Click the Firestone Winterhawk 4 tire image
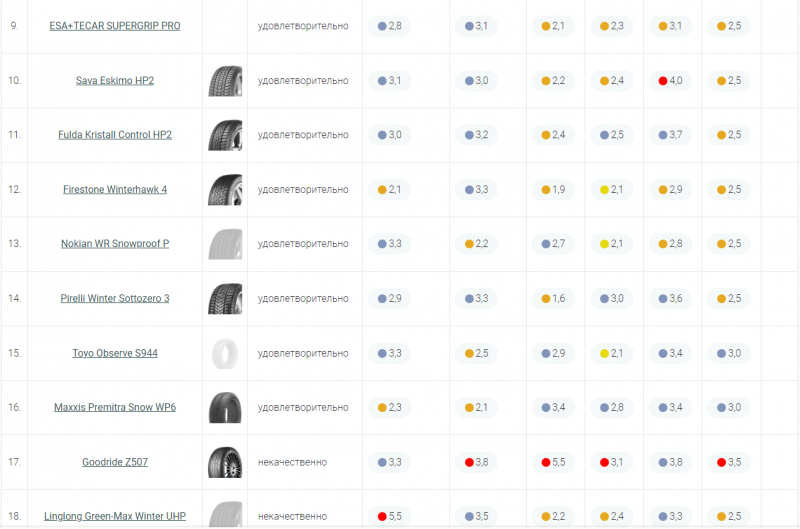Screen dimensions: 800x529 tap(225, 190)
